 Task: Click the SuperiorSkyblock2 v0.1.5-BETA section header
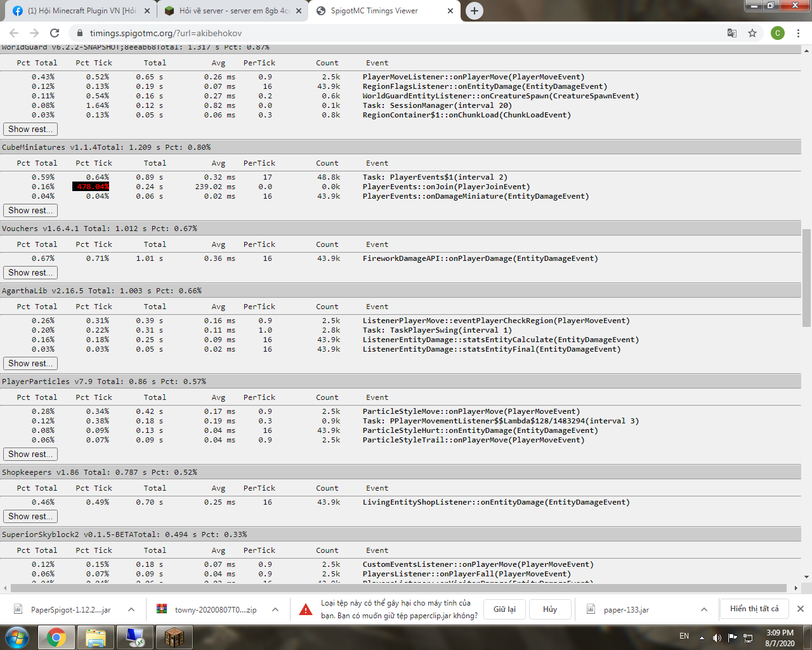pyautogui.click(x=400, y=534)
